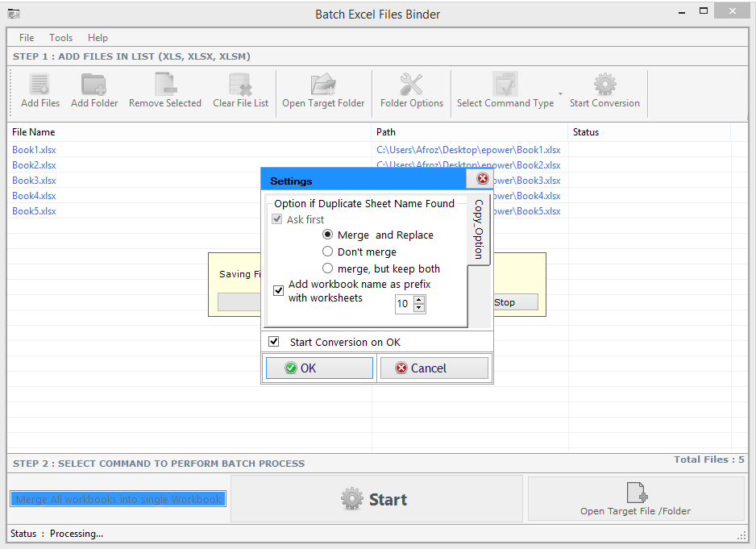
Task: Maximize the Batch Excel Files Binder window
Action: click(704, 10)
